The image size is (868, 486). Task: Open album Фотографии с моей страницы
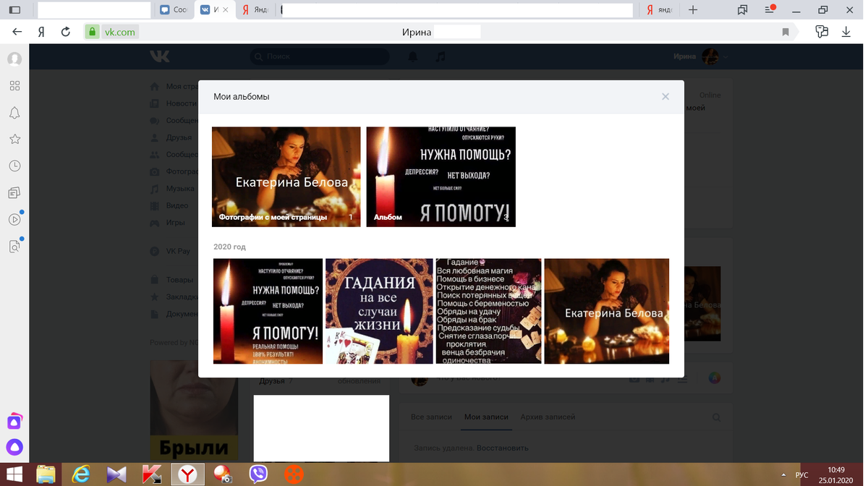[x=286, y=176]
